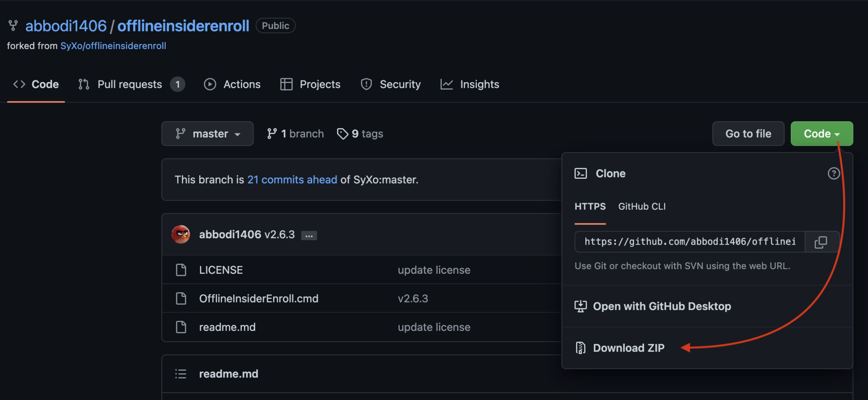The height and width of the screenshot is (400, 868).
Task: Open the 21 commits ahead link
Action: (292, 180)
